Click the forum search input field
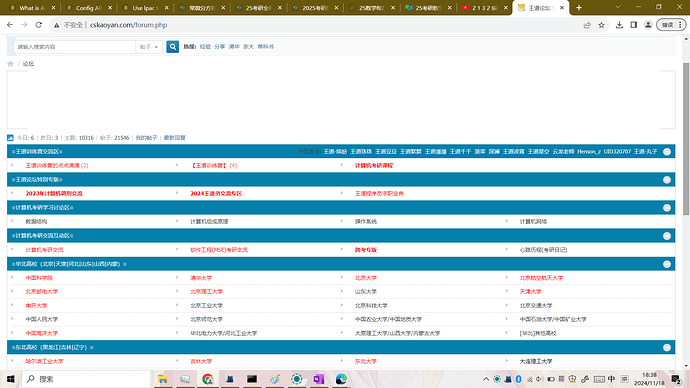The width and height of the screenshot is (690, 388). click(75, 47)
